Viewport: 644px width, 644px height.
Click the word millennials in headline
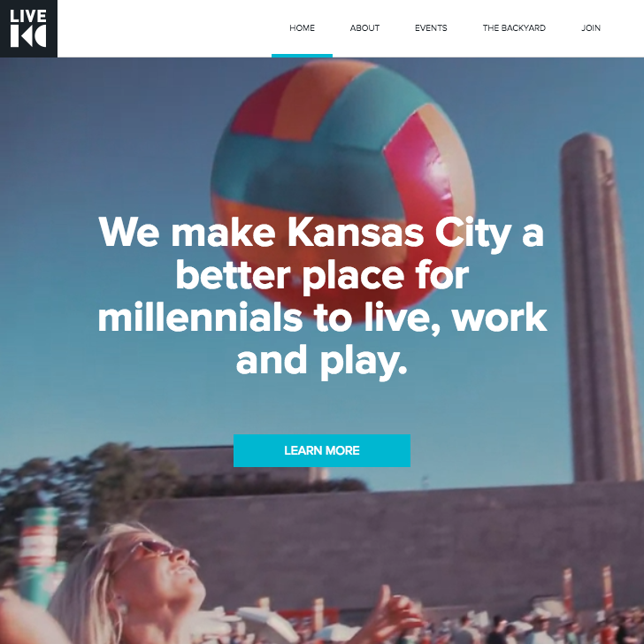point(200,317)
